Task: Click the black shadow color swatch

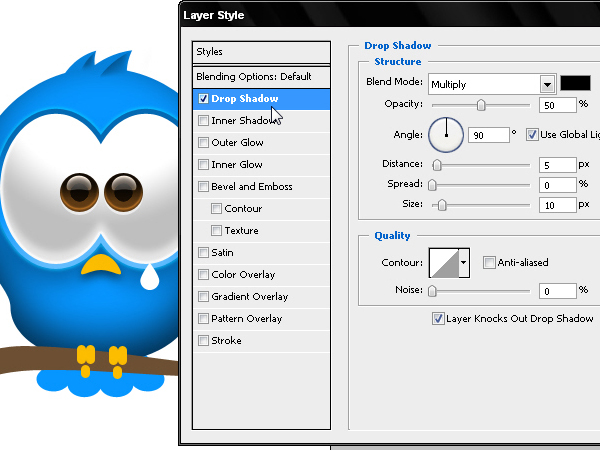Action: click(x=575, y=83)
